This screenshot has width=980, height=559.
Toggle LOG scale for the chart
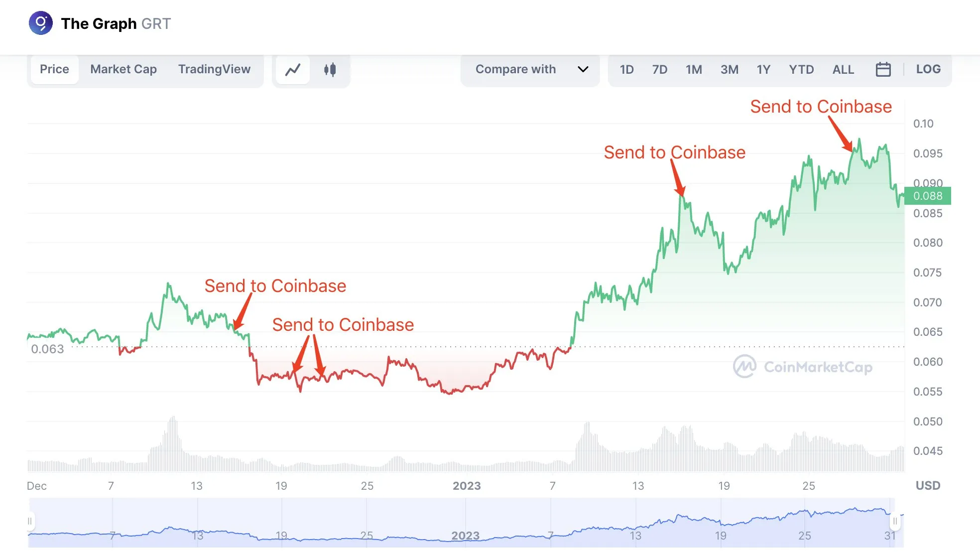pyautogui.click(x=927, y=69)
